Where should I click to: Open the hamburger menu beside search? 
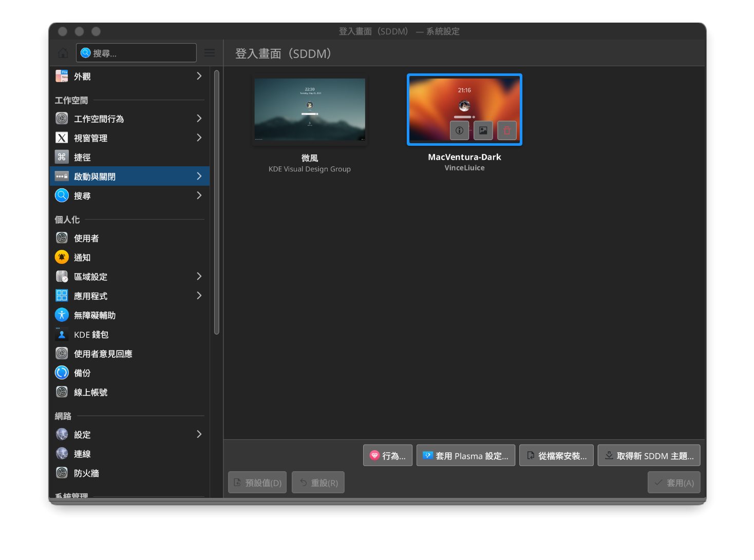210,52
